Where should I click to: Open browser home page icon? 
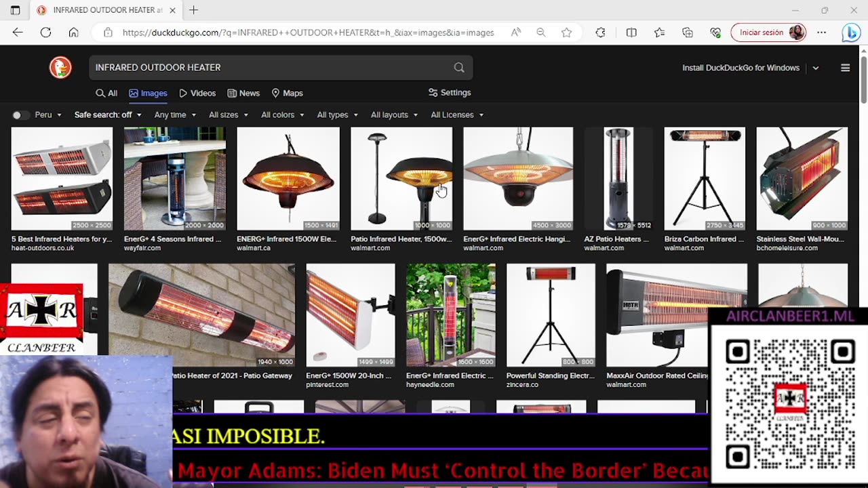(x=73, y=32)
